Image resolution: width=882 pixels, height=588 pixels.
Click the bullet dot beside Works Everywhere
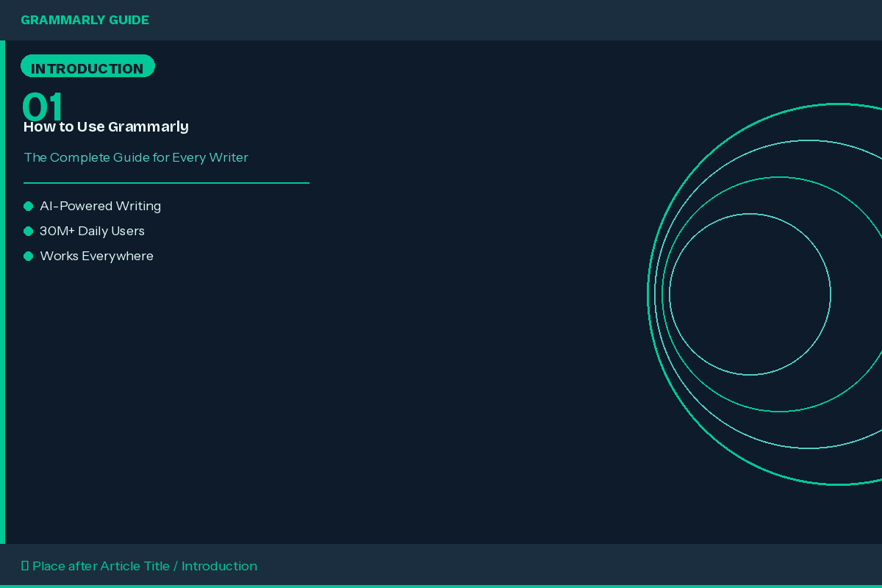click(x=29, y=257)
